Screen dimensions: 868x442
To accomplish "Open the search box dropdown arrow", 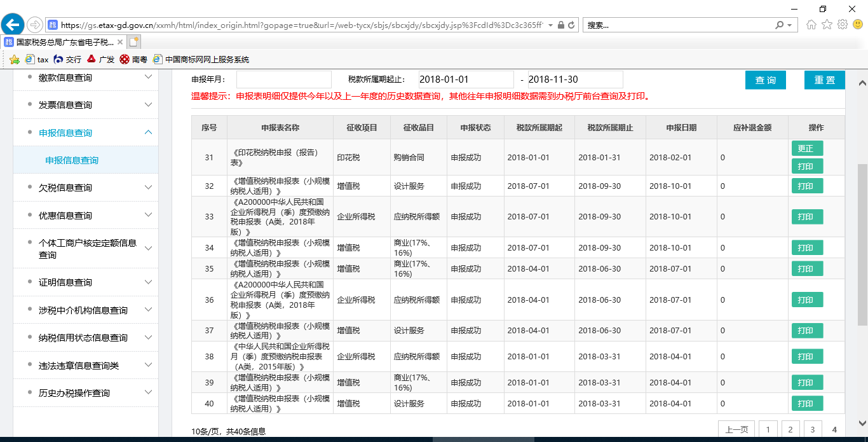I will (790, 25).
